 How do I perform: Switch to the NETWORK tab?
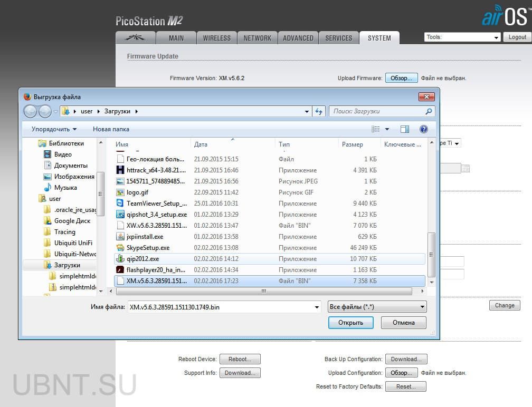click(257, 38)
